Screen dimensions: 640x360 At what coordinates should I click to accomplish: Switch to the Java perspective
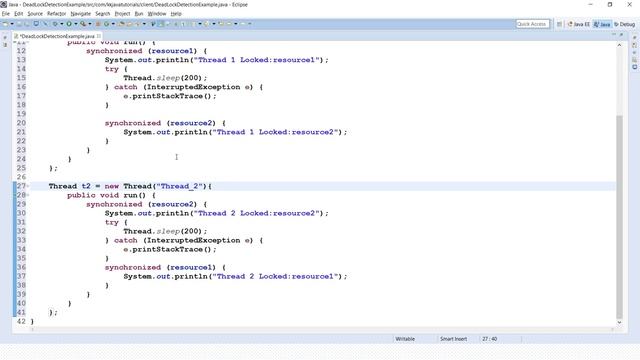(602, 24)
